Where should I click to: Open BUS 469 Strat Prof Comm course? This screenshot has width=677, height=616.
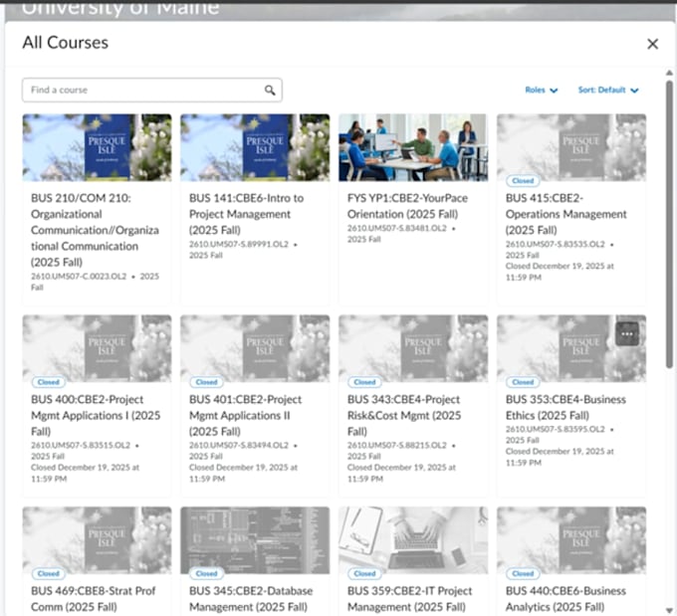[93, 599]
